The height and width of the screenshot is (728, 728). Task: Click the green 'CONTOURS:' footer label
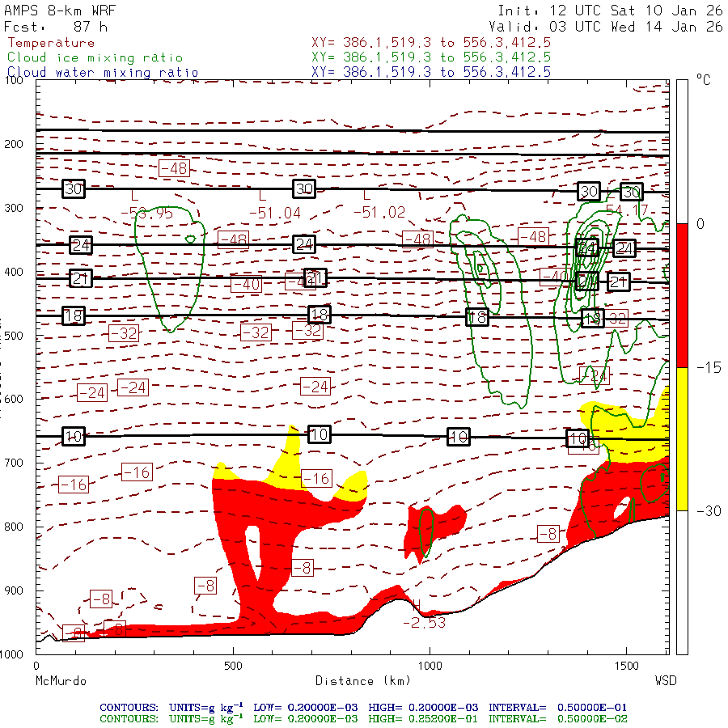(x=129, y=719)
